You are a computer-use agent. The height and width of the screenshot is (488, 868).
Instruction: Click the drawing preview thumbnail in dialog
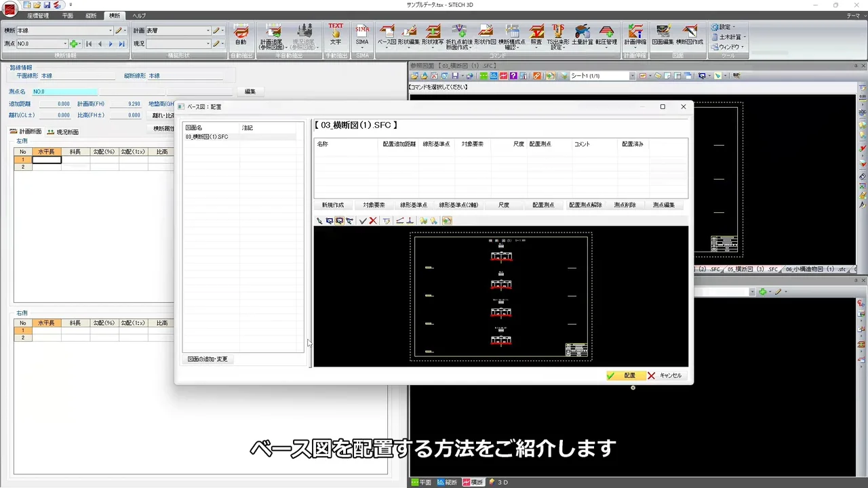coord(501,296)
